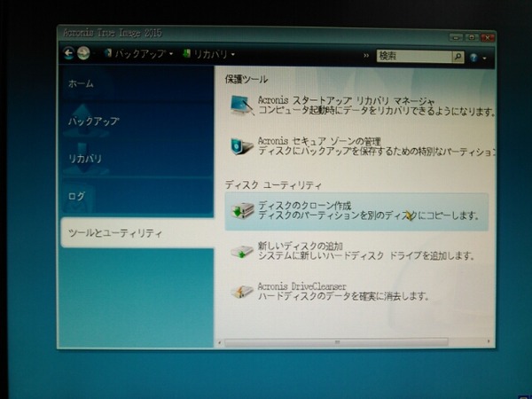Click the Startup Recovery Manager computer icon
Viewport: 532px width, 399px height.
tap(242, 106)
